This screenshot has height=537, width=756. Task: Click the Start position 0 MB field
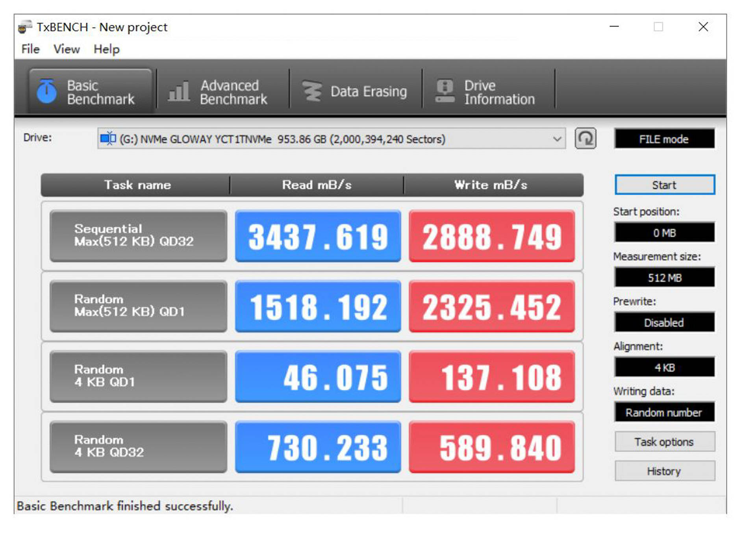664,233
